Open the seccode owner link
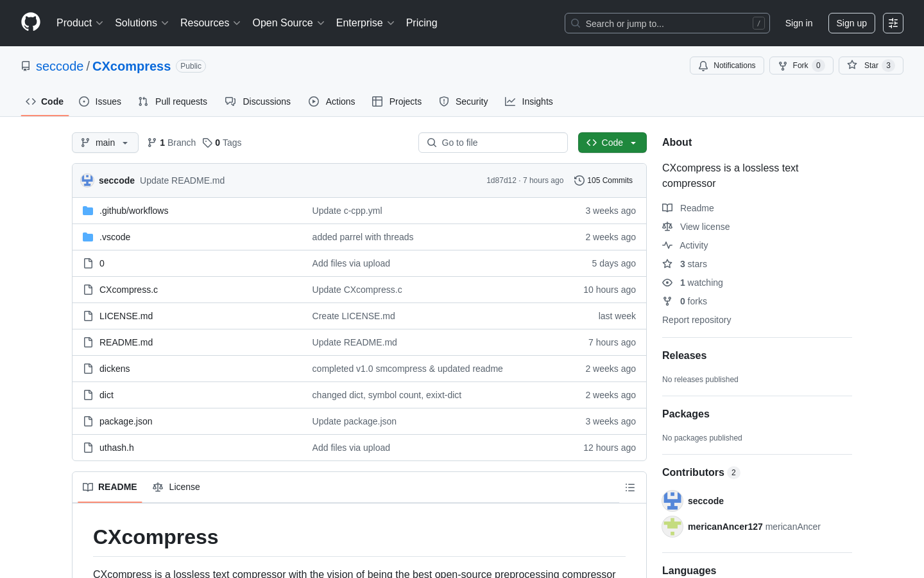The image size is (924, 578). pyautogui.click(x=60, y=66)
